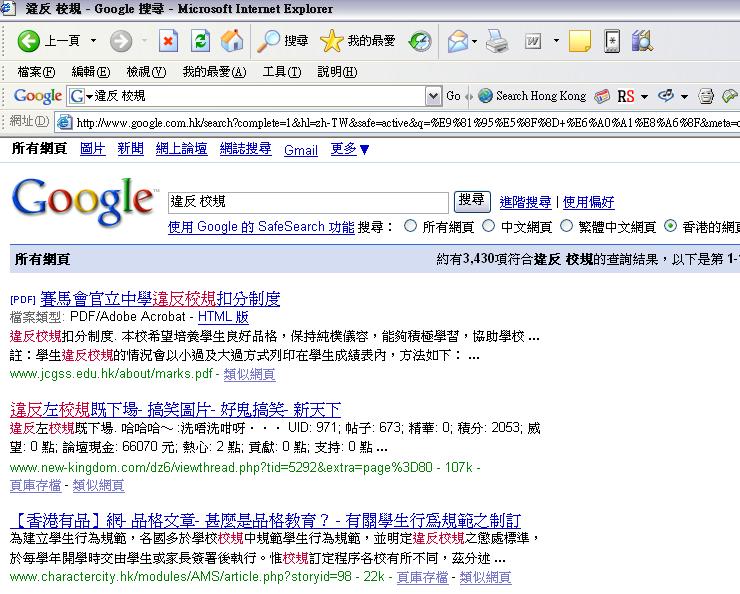Open 頁庫存檔 for new-kingdom.com result
This screenshot has height=594, width=740.
(x=35, y=485)
